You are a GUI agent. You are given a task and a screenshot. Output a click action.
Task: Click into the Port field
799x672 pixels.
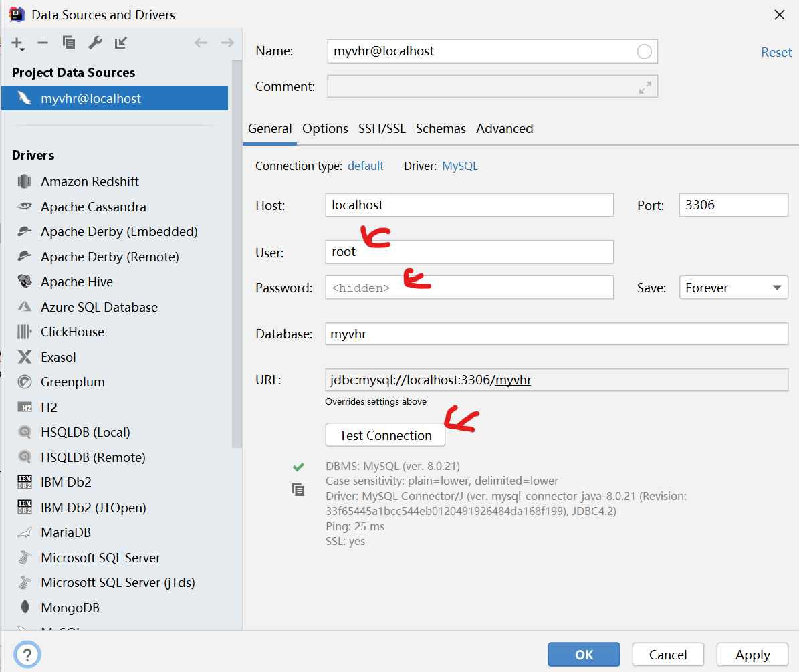click(x=733, y=205)
